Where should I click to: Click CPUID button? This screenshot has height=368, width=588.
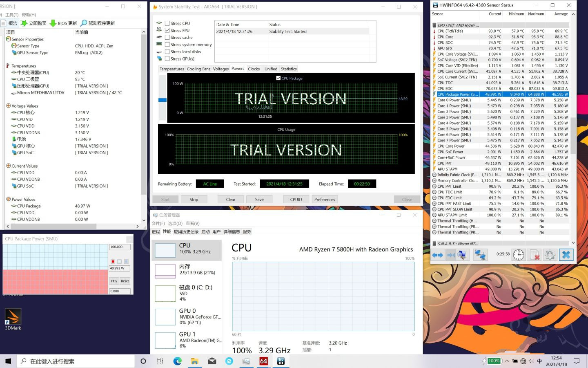(296, 200)
